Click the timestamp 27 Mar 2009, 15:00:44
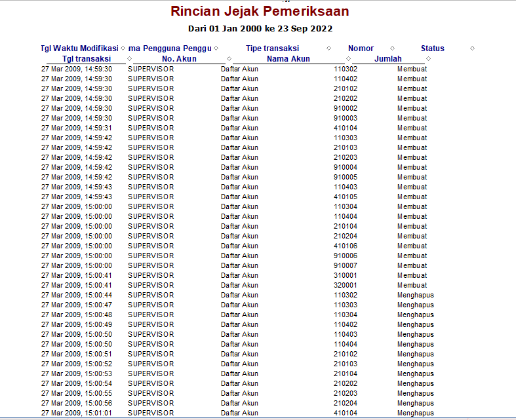Image resolution: width=516 pixels, height=420 pixels. click(x=77, y=295)
